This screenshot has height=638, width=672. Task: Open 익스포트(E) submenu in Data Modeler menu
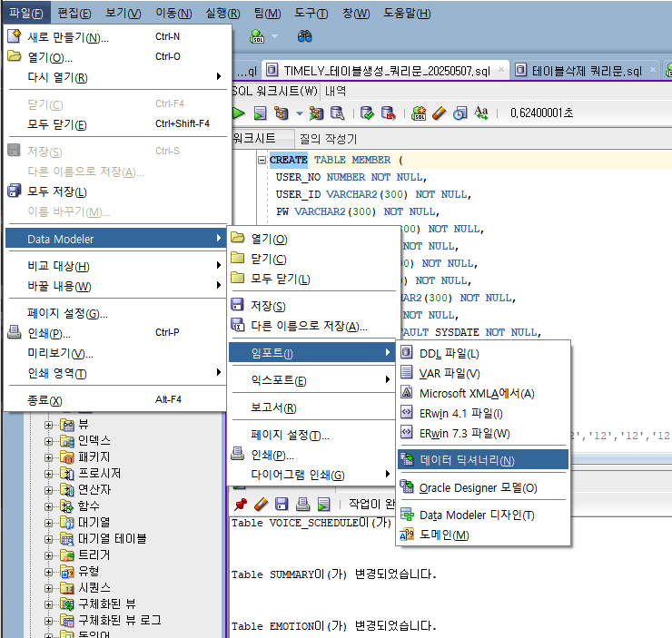[x=311, y=380]
